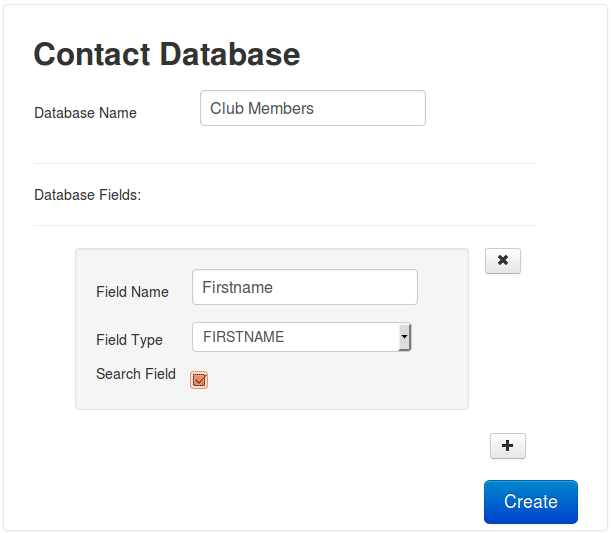Open the Field Type FIRSTNAME dropdown

(300, 338)
